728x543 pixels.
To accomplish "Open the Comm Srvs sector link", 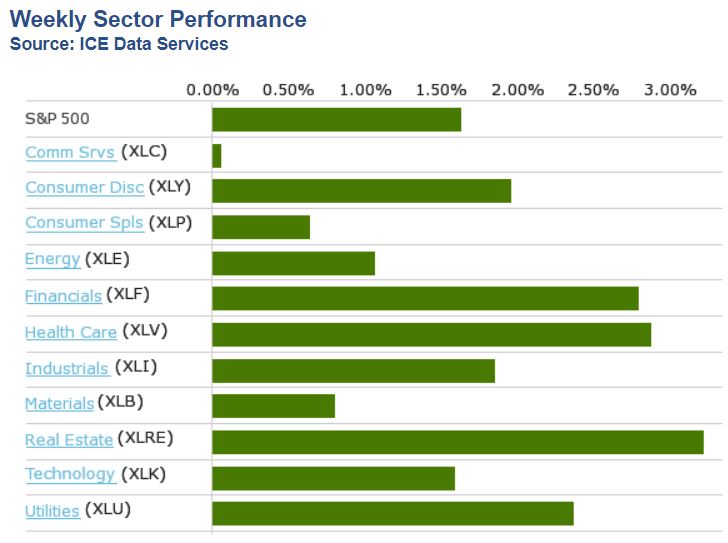I will point(70,152).
